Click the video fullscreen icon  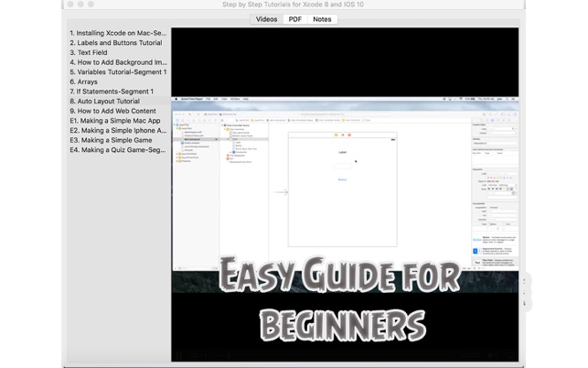(x=511, y=355)
